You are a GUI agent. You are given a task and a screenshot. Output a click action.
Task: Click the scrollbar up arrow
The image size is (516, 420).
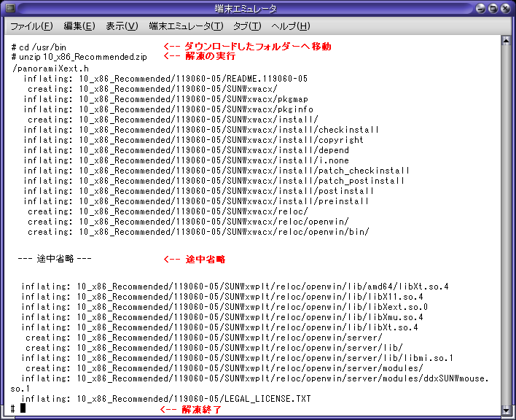coord(506,41)
